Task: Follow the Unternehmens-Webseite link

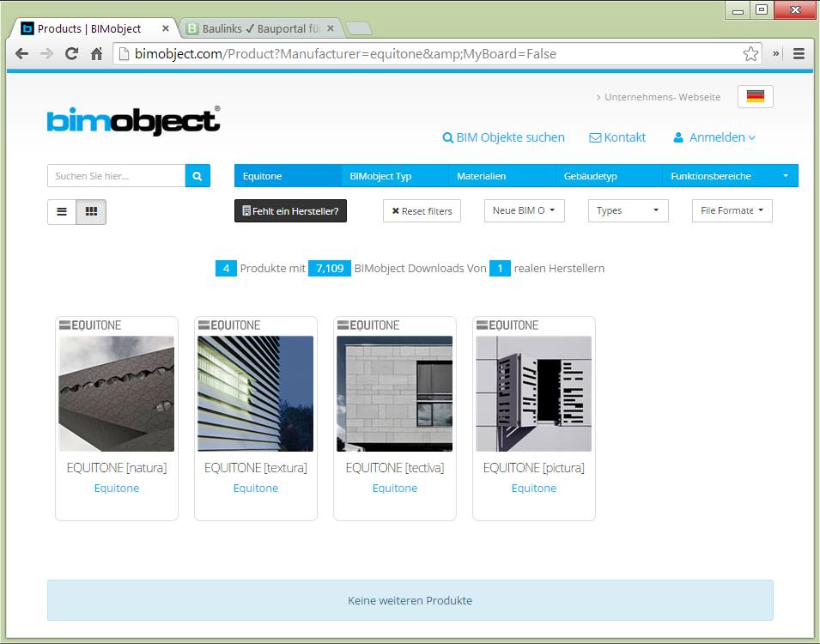Action: pos(659,97)
